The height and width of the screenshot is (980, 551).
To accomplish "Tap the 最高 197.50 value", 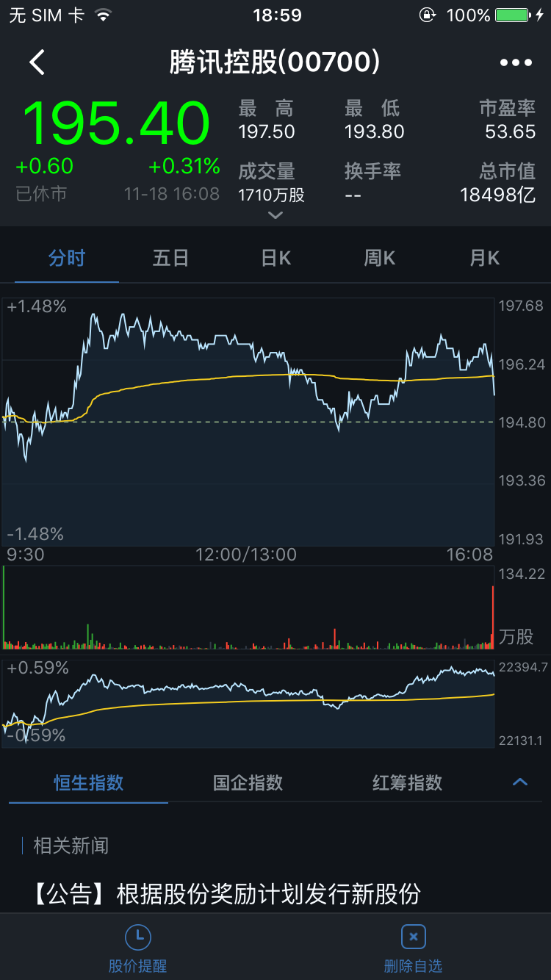I will point(267,131).
